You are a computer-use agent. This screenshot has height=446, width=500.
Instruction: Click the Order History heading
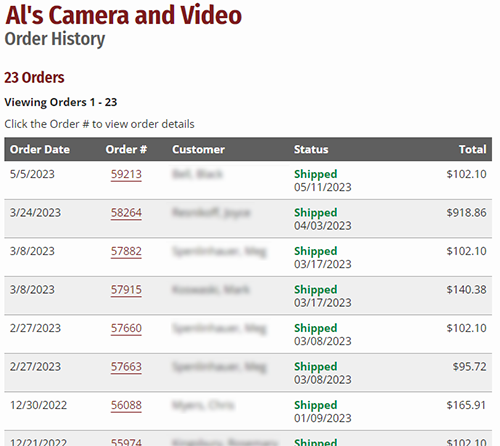[55, 39]
